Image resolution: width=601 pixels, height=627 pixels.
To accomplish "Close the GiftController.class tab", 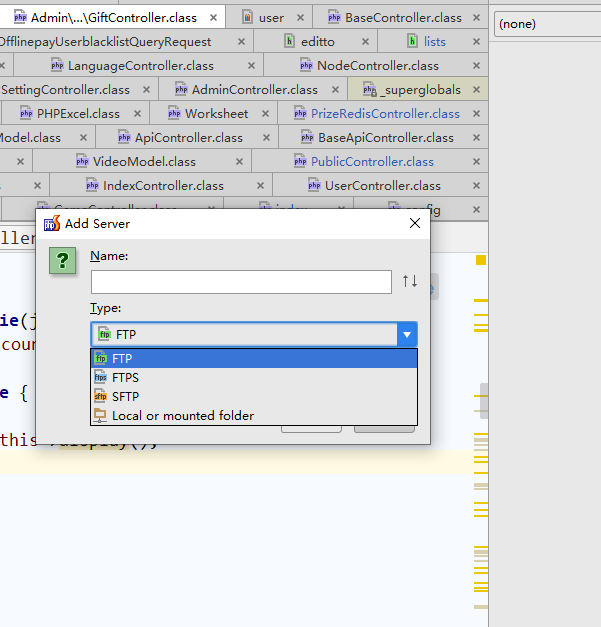I will pyautogui.click(x=214, y=18).
